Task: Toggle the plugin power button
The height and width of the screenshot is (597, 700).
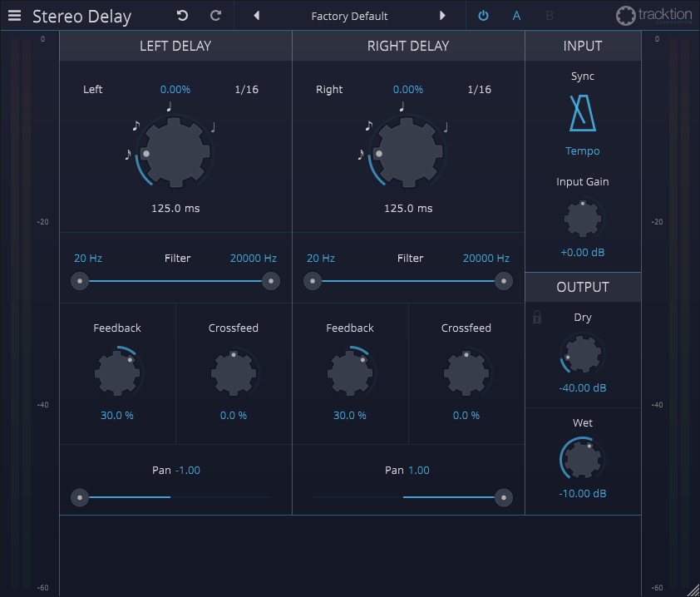Action: tap(483, 16)
